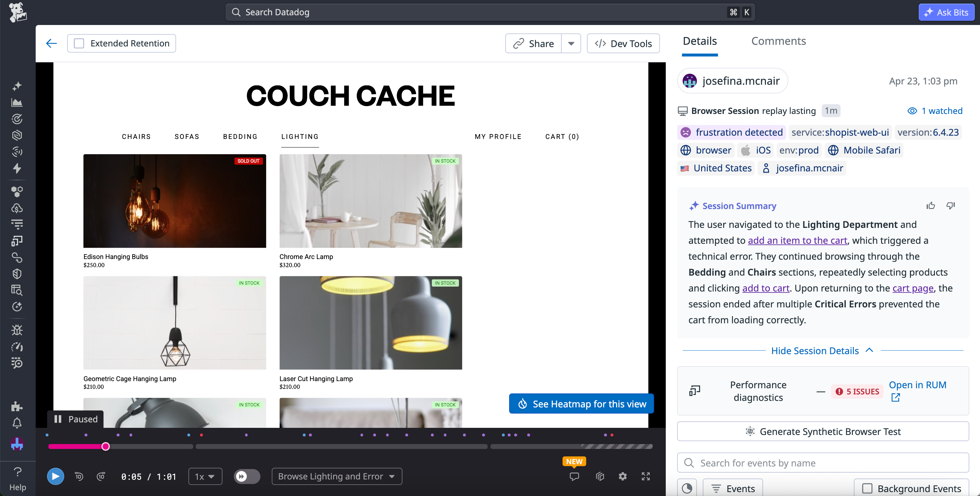Viewport: 980px width, 496px height.
Task: Click the clock icon beside Events
Action: 687,488
